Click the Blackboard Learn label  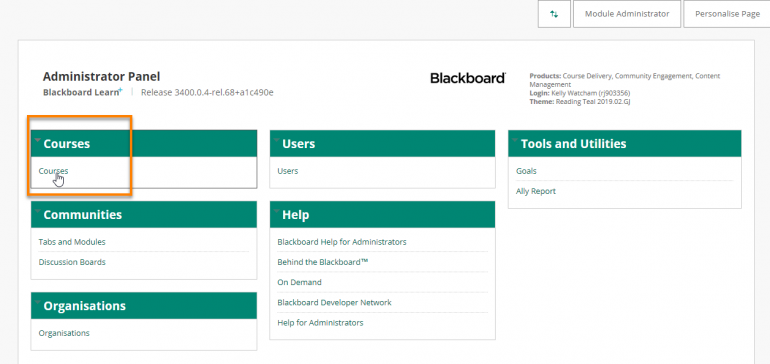(x=82, y=92)
